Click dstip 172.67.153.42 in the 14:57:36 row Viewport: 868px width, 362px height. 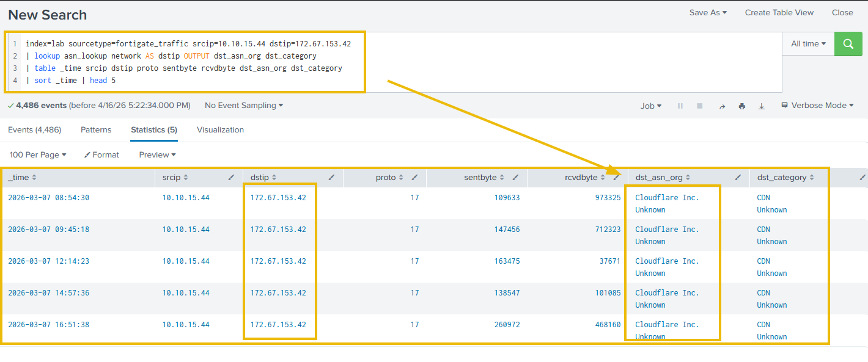pos(278,293)
